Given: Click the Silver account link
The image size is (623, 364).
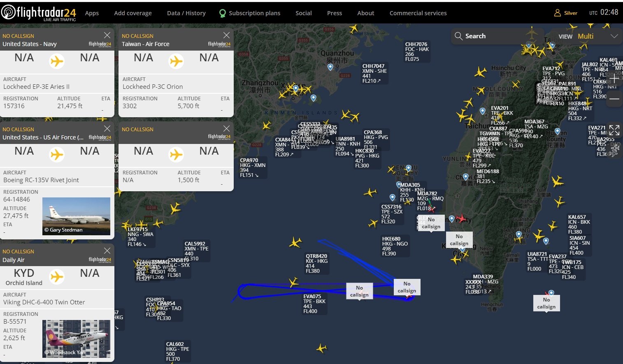Looking at the screenshot, I should point(571,13).
